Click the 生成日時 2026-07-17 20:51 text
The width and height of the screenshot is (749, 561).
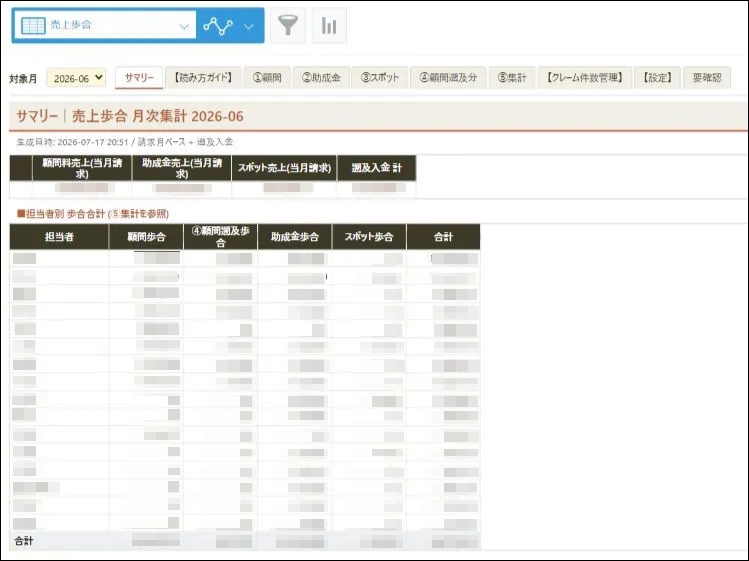pyautogui.click(x=73, y=142)
